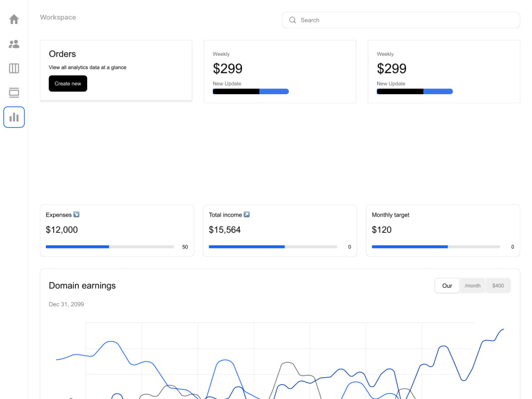The height and width of the screenshot is (399, 532).
Task: Select the stacked window sidebar icon
Action: click(x=14, y=93)
